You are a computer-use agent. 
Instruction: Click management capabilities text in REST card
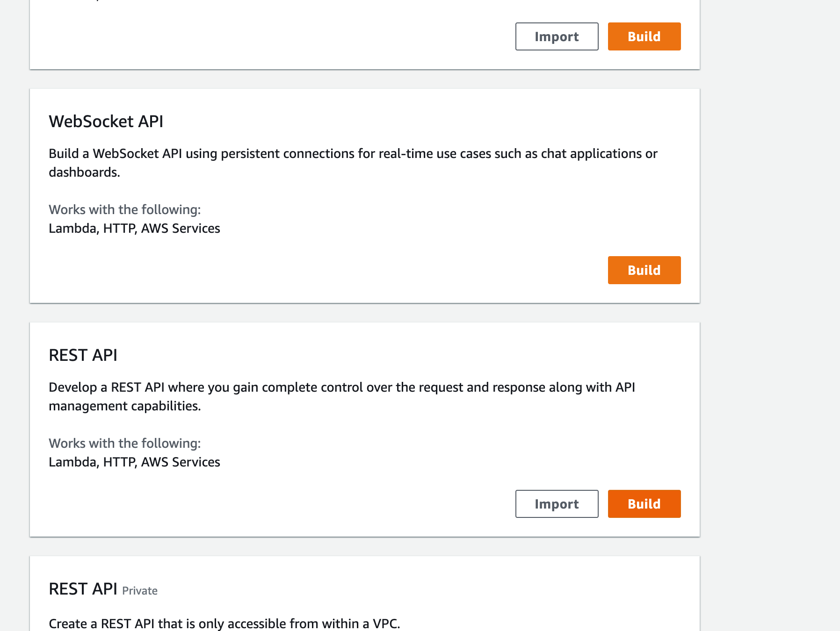click(x=124, y=406)
